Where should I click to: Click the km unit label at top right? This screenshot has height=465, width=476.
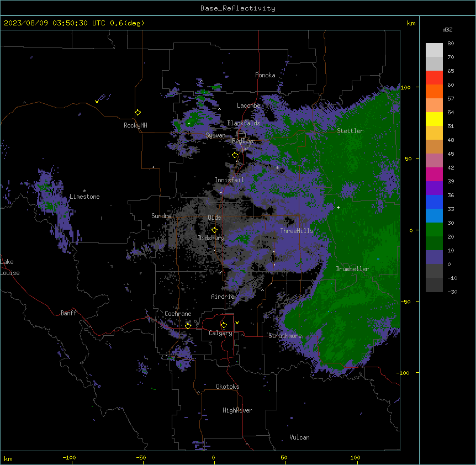[x=411, y=23]
